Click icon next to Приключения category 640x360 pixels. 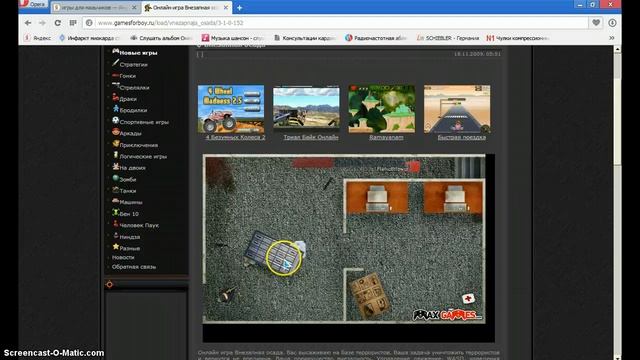coord(116,144)
